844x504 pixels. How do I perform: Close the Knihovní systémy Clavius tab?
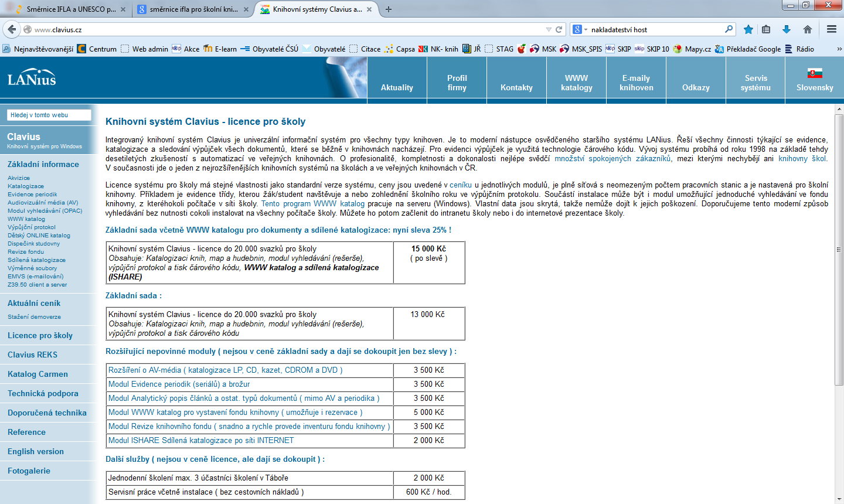[369, 9]
